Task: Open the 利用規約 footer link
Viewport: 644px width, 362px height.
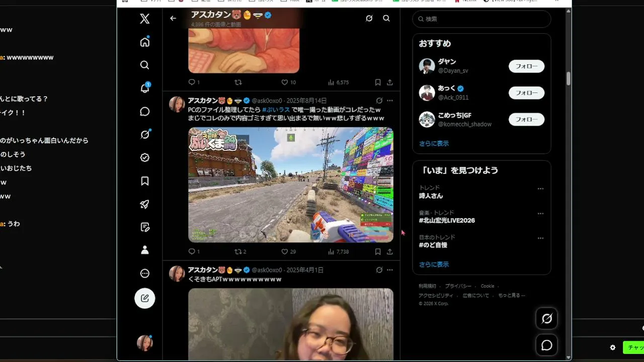Action: tap(427, 286)
